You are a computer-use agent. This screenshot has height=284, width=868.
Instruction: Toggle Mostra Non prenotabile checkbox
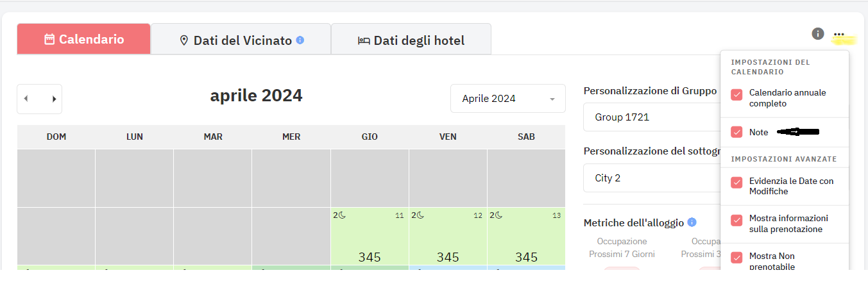[736, 257]
